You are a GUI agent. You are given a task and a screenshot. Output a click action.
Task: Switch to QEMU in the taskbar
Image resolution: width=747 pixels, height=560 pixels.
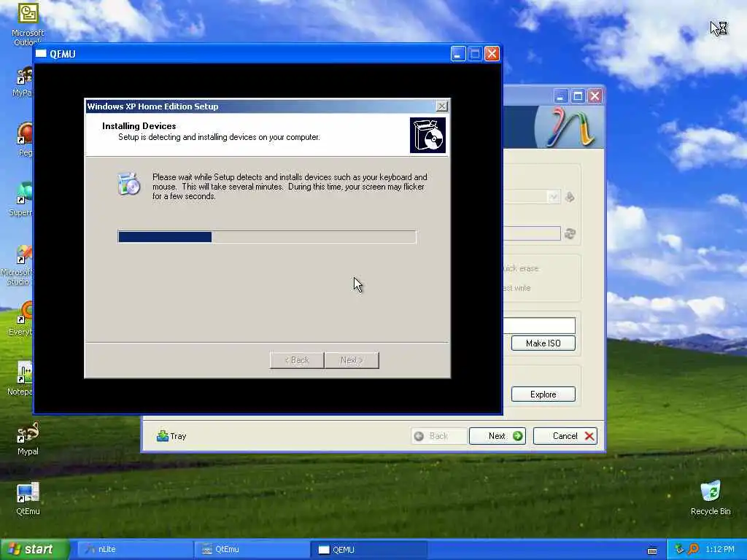coord(368,549)
